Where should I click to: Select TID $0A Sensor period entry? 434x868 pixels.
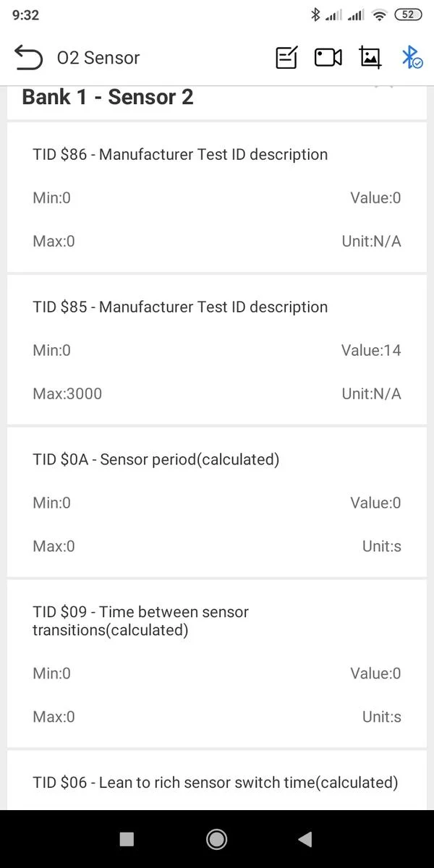click(x=217, y=502)
